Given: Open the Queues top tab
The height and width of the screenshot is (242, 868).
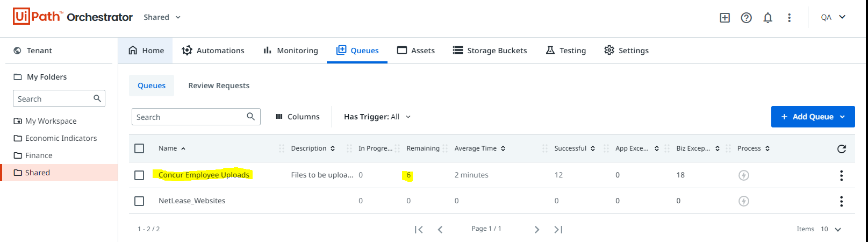Looking at the screenshot, I should click(x=357, y=51).
